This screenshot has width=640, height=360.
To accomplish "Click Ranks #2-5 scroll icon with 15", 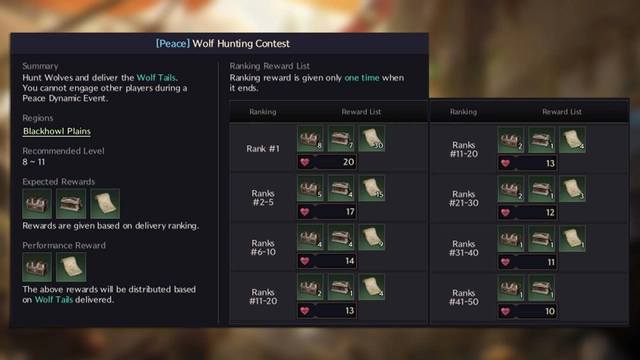I will coord(371,188).
